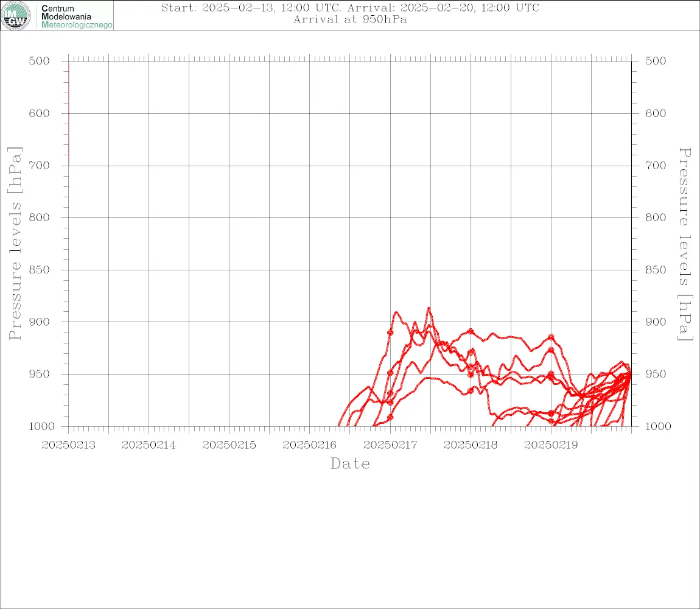Click the right axis label 900
This screenshot has height=609, width=700.
tap(656, 322)
